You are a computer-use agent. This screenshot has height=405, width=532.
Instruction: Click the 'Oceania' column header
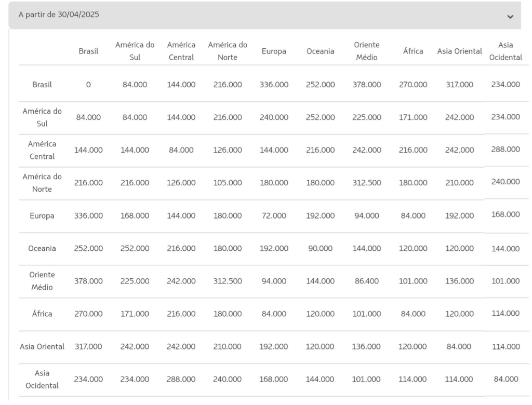tap(320, 51)
